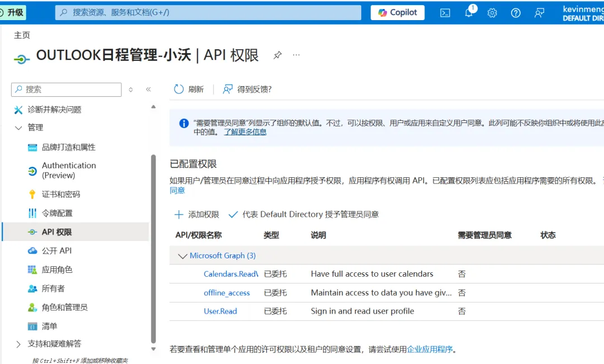Click the info icon in banner
The height and width of the screenshot is (364, 604).
184,123
